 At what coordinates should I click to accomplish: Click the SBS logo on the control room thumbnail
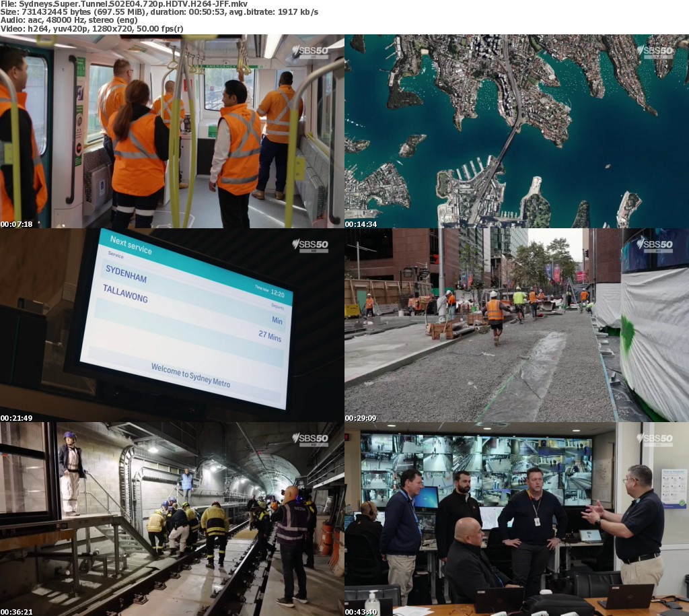[x=654, y=440]
